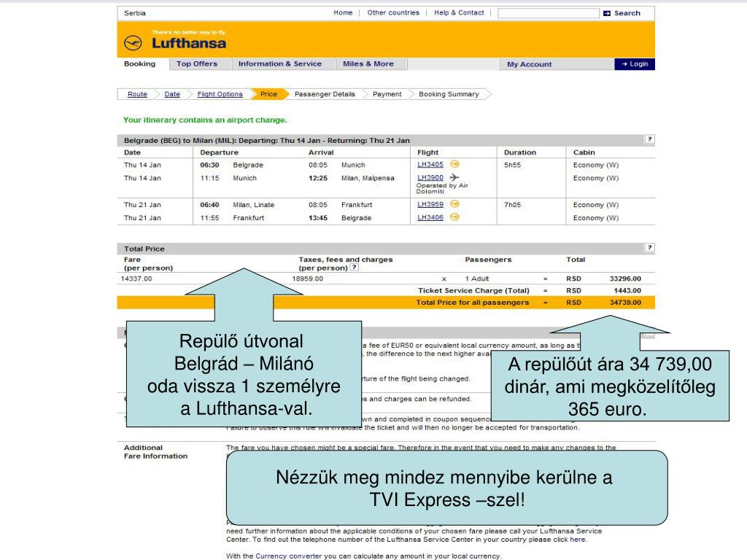Image resolution: width=747 pixels, height=560 pixels.
Task: Click into the search input field
Action: (549, 13)
